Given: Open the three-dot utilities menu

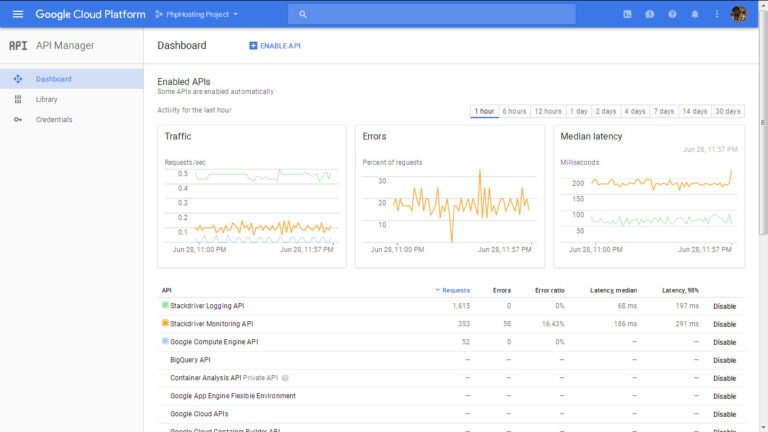Looking at the screenshot, I should pos(717,14).
